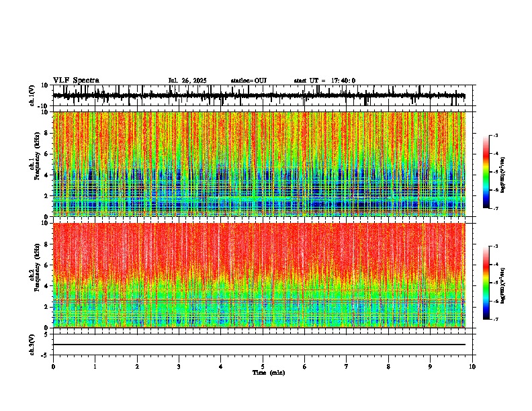Click the -7 label on ch.1 color scale

(x=496, y=208)
